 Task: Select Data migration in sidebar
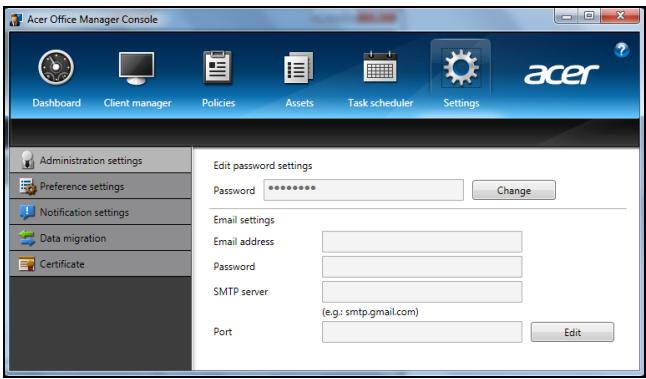(x=101, y=238)
